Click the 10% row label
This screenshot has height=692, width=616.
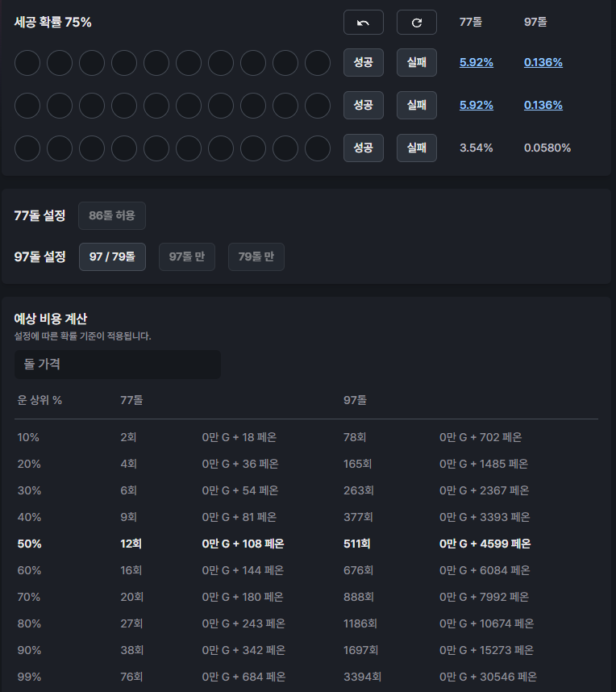click(28, 437)
